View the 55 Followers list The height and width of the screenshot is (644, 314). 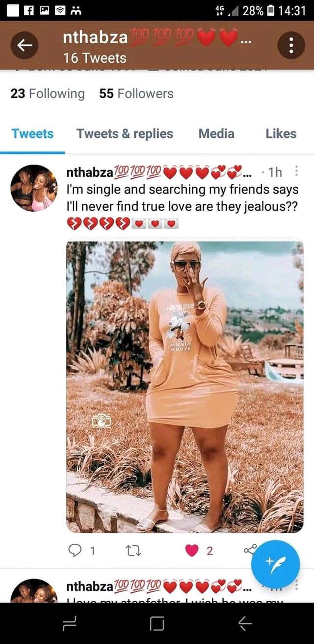point(136,94)
